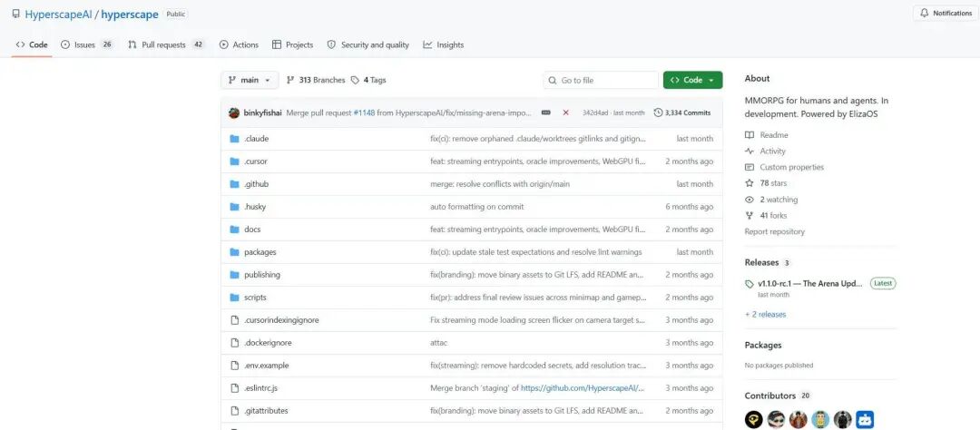Click the Notifications bell button
Image resolution: width=980 pixels, height=430 pixels.
tap(946, 13)
